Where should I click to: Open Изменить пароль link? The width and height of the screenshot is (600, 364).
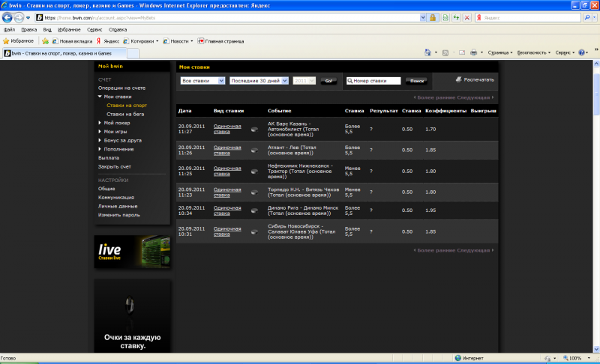click(119, 215)
